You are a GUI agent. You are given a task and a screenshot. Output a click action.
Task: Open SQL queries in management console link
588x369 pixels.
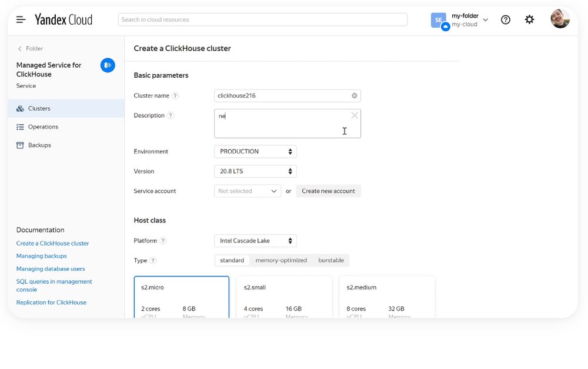[x=54, y=285]
